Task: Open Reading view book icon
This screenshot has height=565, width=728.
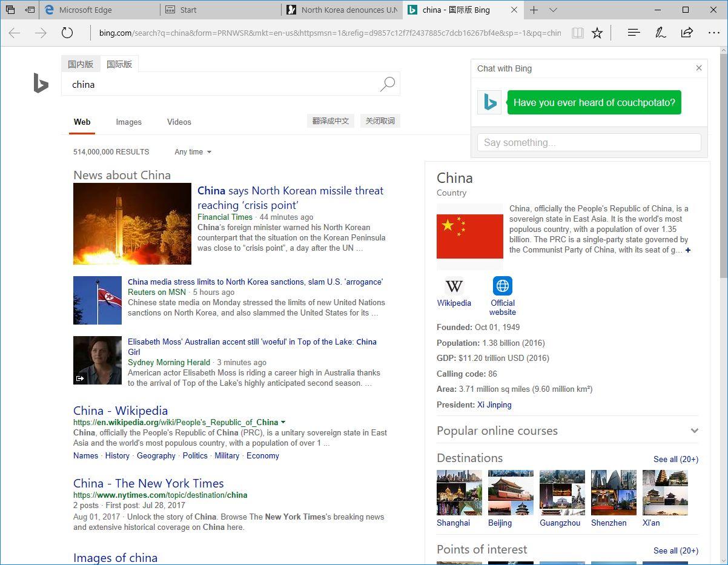Action: pyautogui.click(x=578, y=33)
